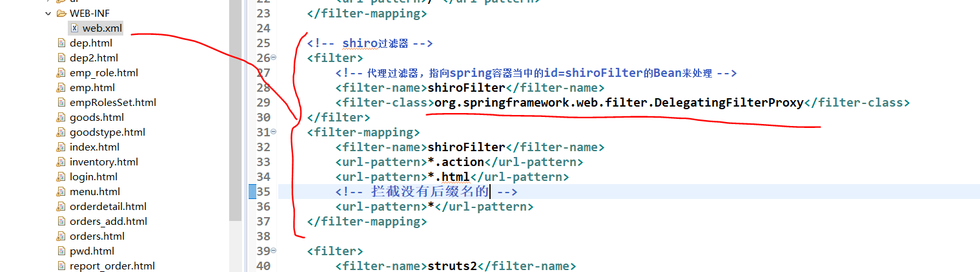
Task: Collapse code fold at line 31
Action: click(x=274, y=132)
